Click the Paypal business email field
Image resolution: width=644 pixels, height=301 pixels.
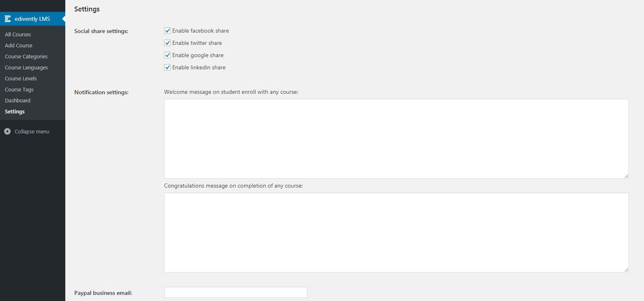coord(235,292)
